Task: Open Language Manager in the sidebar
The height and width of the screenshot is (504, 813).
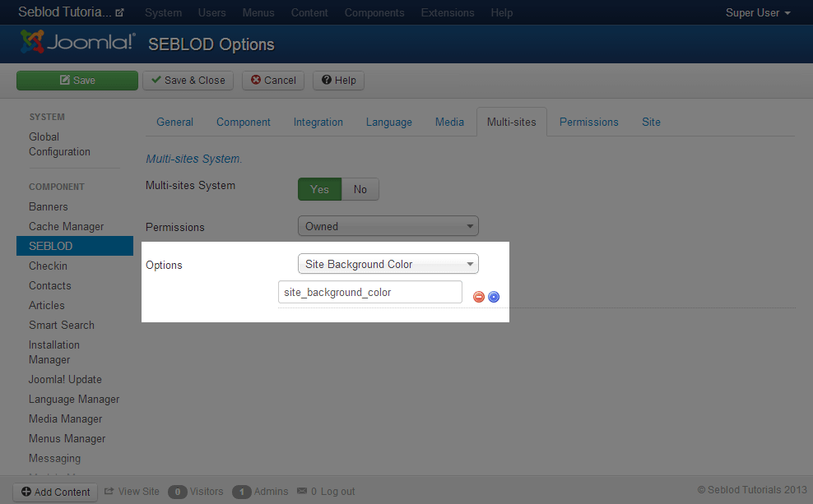Action: coord(74,399)
